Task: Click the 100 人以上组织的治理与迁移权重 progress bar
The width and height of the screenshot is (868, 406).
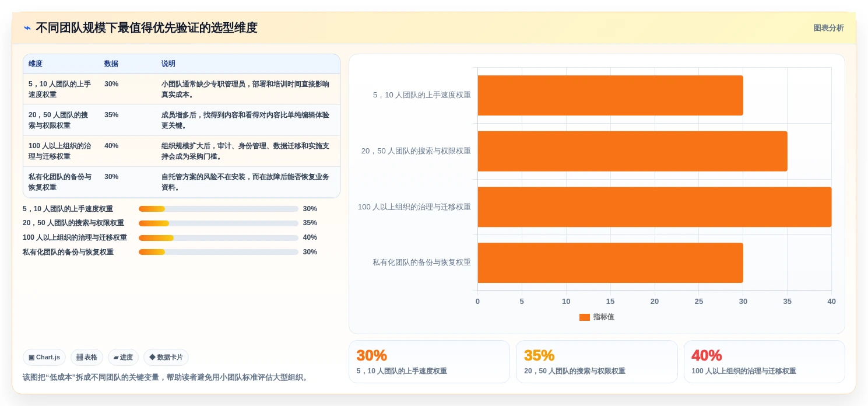Action: 219,238
